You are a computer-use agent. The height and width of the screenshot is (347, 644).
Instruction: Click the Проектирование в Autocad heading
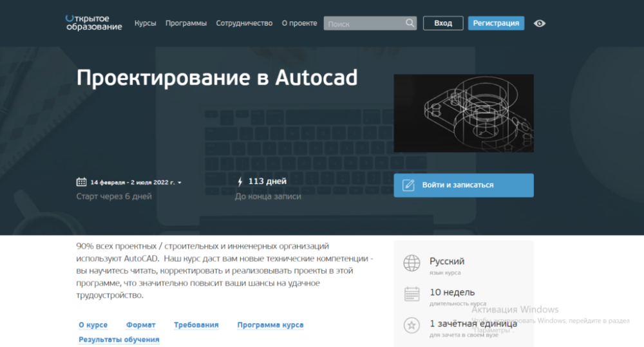click(x=217, y=78)
